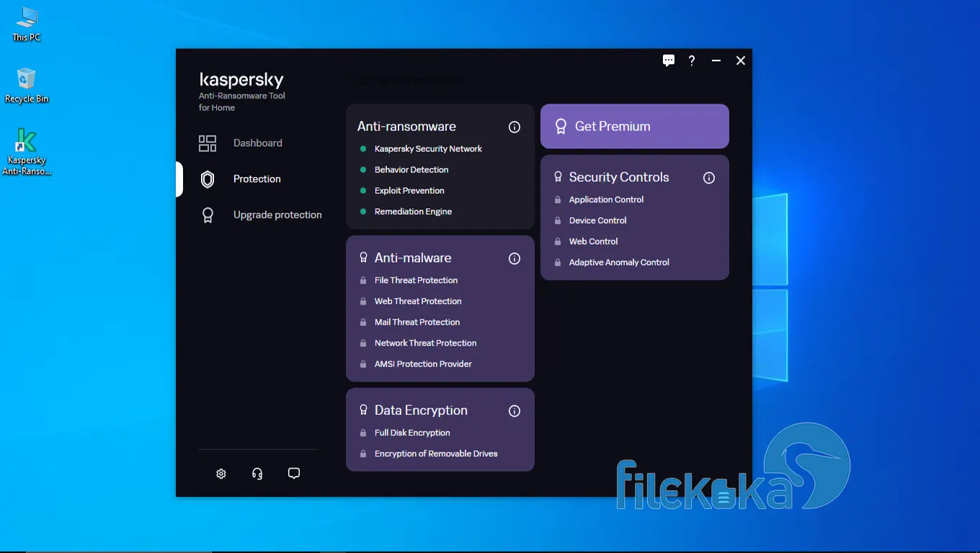Show info for the Data Encryption card
Screen dimensions: 980x553
pyautogui.click(x=514, y=411)
